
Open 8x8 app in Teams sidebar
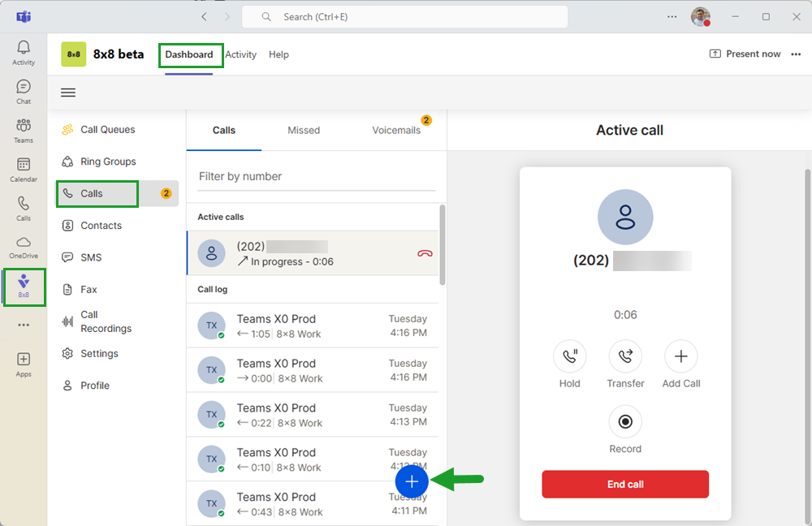pyautogui.click(x=24, y=287)
